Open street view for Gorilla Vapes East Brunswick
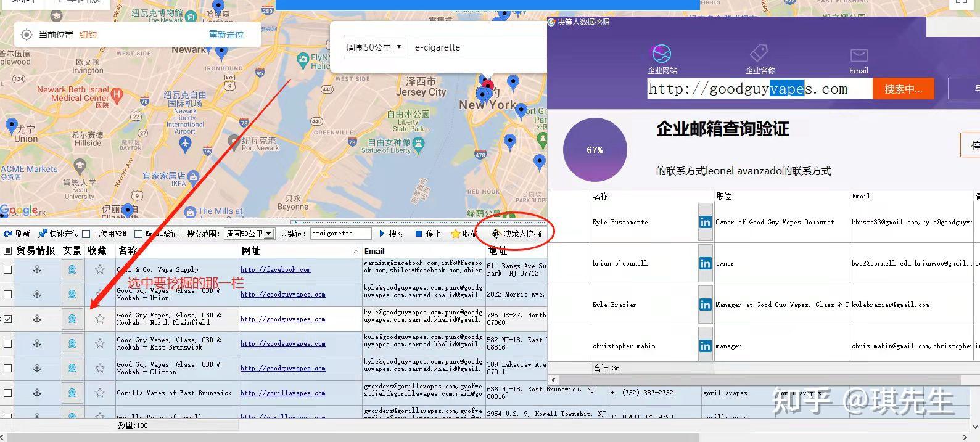Viewport: 980px width, 442px height. pos(72,393)
